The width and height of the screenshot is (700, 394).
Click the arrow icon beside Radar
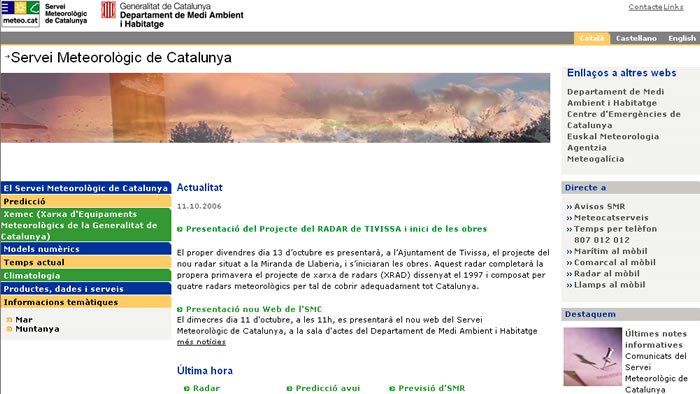coord(187,389)
